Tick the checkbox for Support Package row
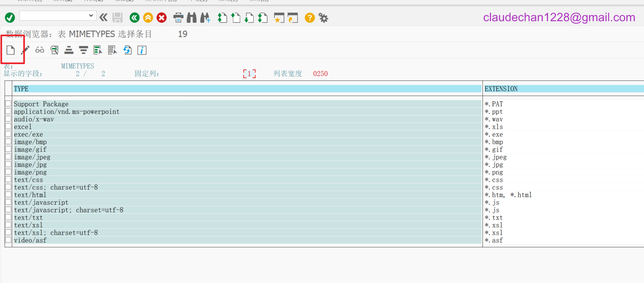Screen dimensions: 644x283 tap(8, 104)
